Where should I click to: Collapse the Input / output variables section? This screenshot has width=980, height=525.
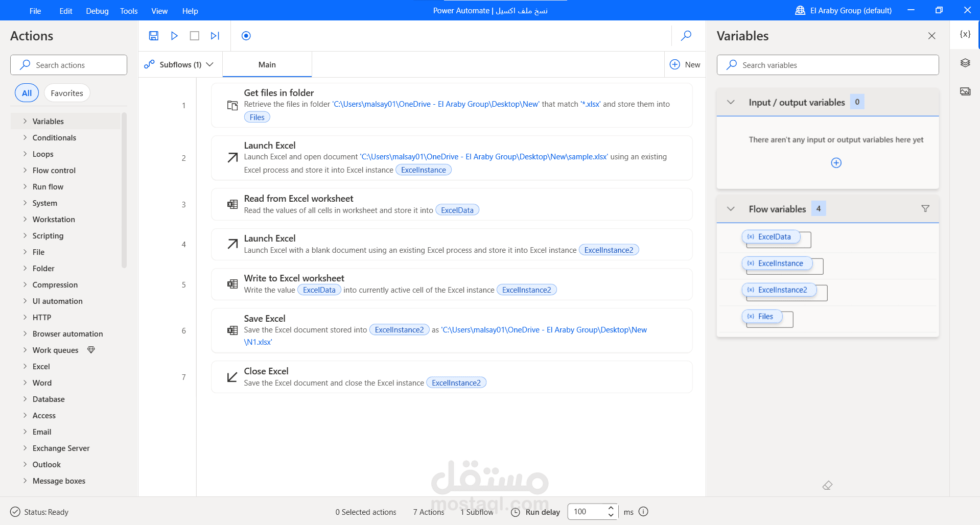point(731,102)
